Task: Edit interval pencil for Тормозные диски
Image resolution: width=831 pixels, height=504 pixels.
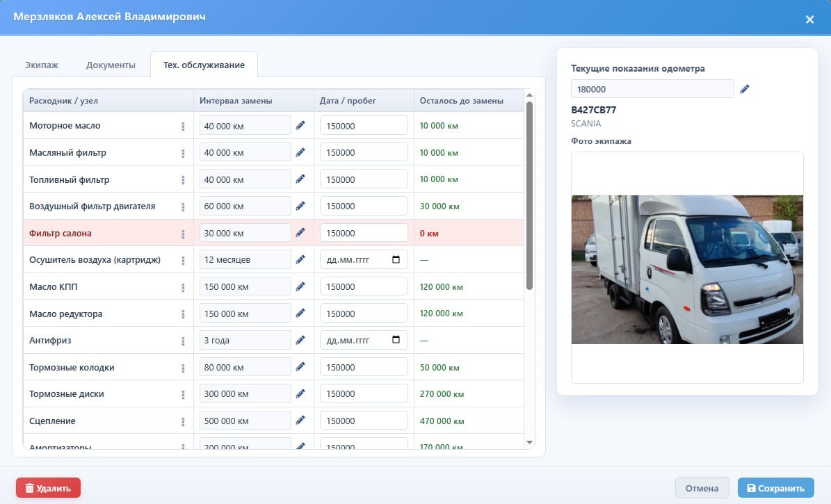Action: pos(300,393)
